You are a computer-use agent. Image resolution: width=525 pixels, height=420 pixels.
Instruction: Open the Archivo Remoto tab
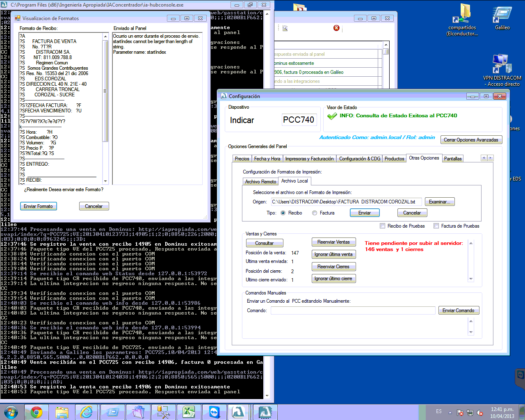click(260, 182)
